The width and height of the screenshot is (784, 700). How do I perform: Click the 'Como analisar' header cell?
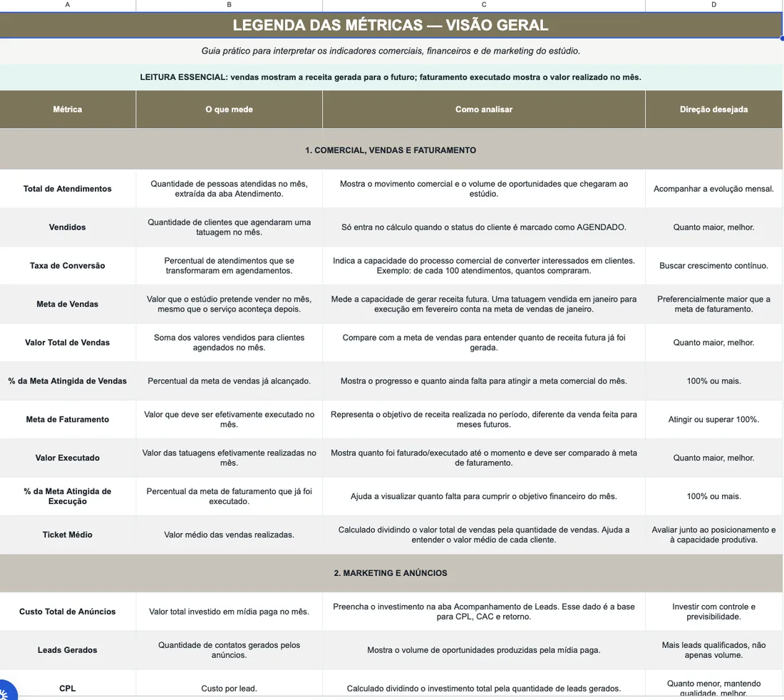(483, 110)
